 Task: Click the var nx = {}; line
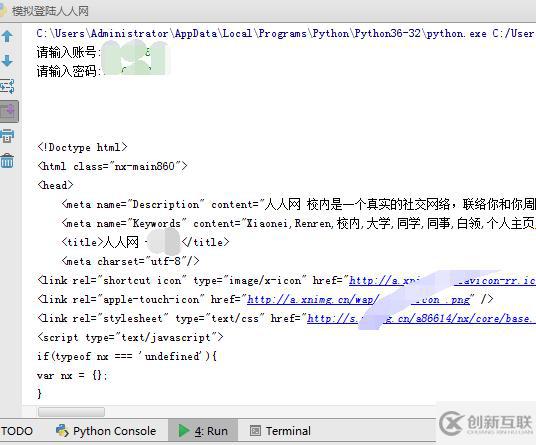[72, 375]
